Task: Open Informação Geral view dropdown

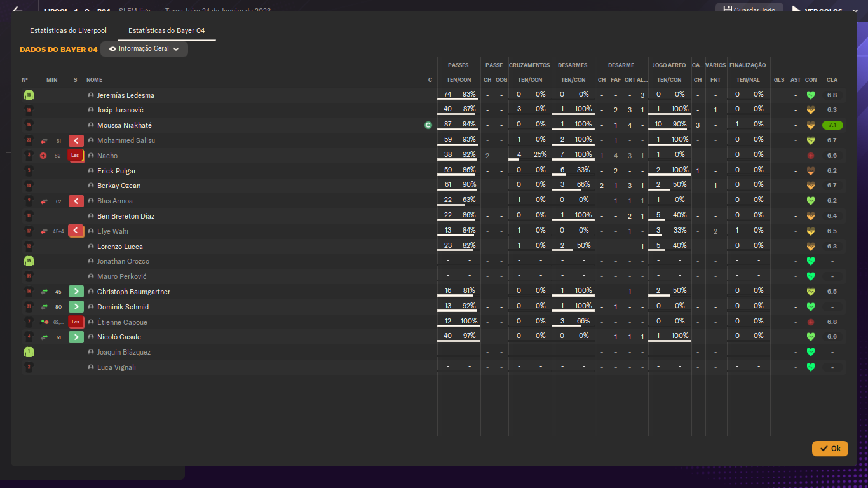Action: click(144, 49)
